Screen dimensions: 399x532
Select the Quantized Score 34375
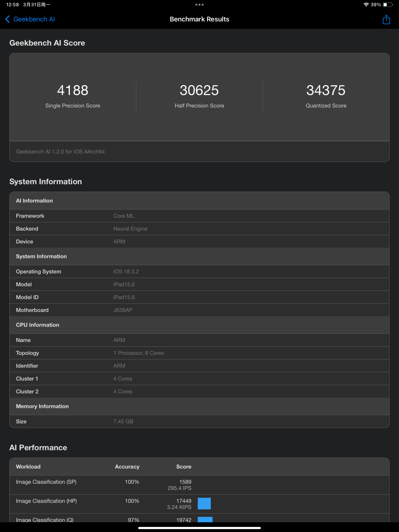(x=326, y=91)
